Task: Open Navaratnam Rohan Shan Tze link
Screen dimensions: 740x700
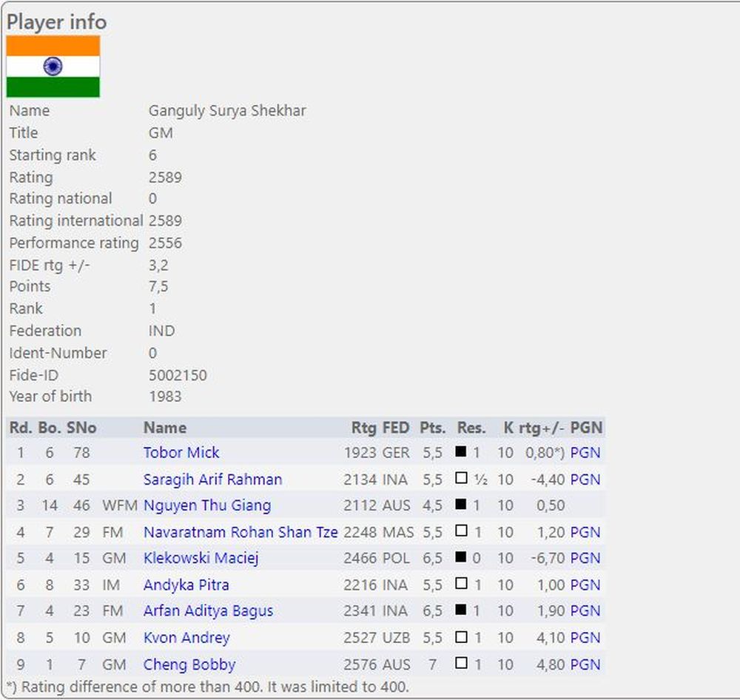Action: [x=240, y=532]
